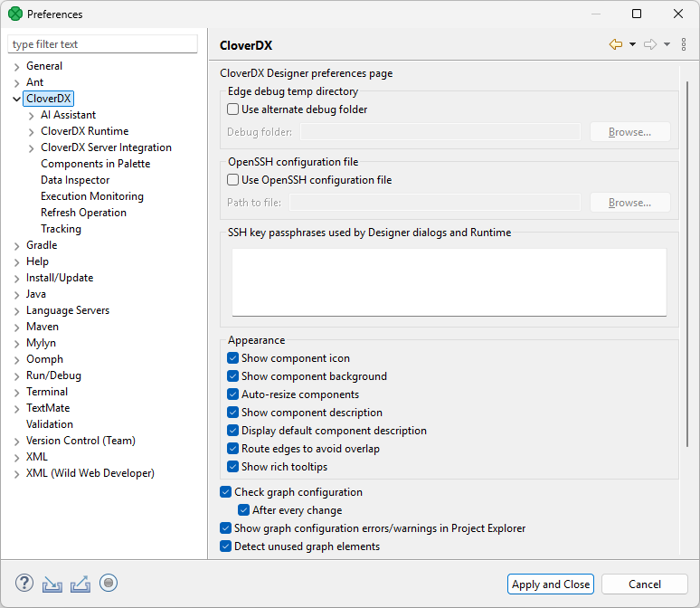Screen dimensions: 700x608
Task: Select XML (Wild Web Developer) item
Action: click(90, 473)
